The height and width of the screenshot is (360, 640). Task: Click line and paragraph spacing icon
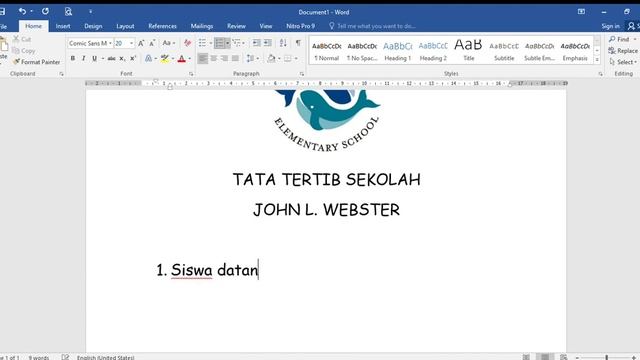click(x=250, y=58)
